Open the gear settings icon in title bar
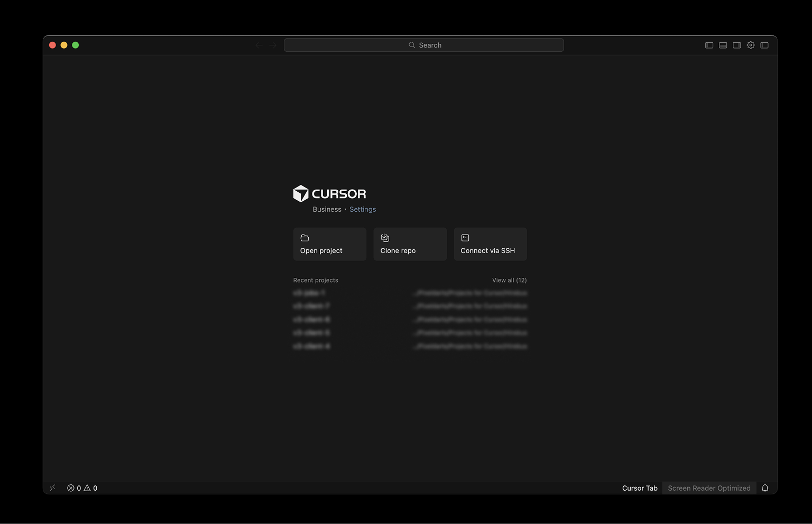 pos(751,45)
